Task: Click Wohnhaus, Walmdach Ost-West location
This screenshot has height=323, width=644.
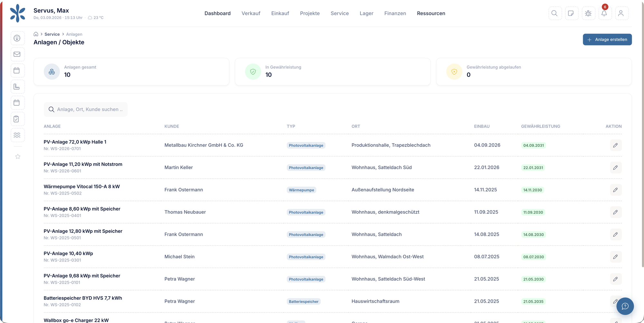Action: [388, 257]
